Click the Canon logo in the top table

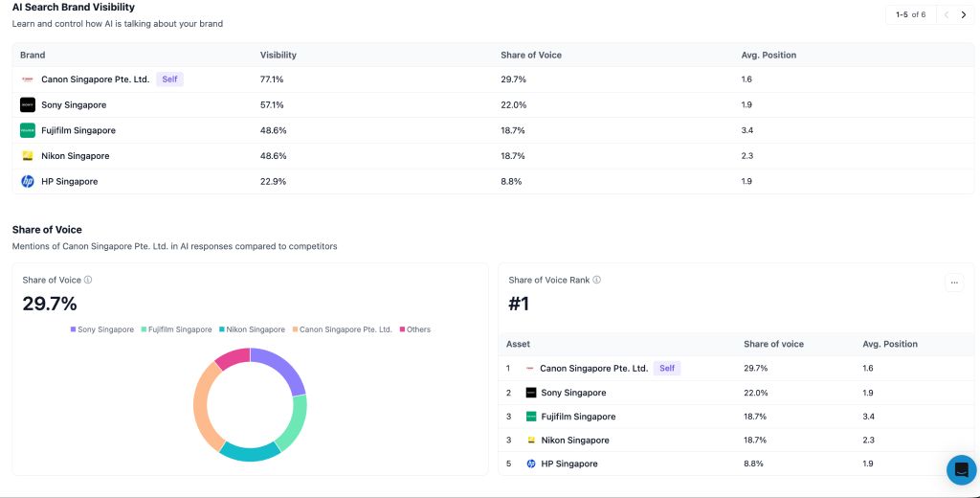28,79
